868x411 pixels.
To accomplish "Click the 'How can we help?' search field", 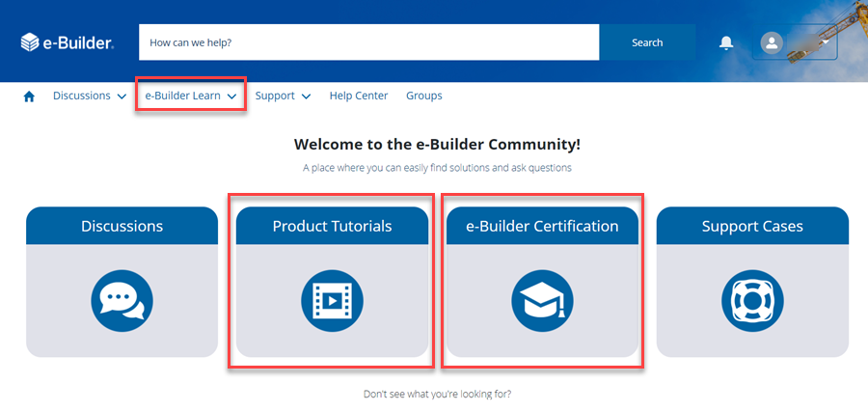I will [x=368, y=42].
